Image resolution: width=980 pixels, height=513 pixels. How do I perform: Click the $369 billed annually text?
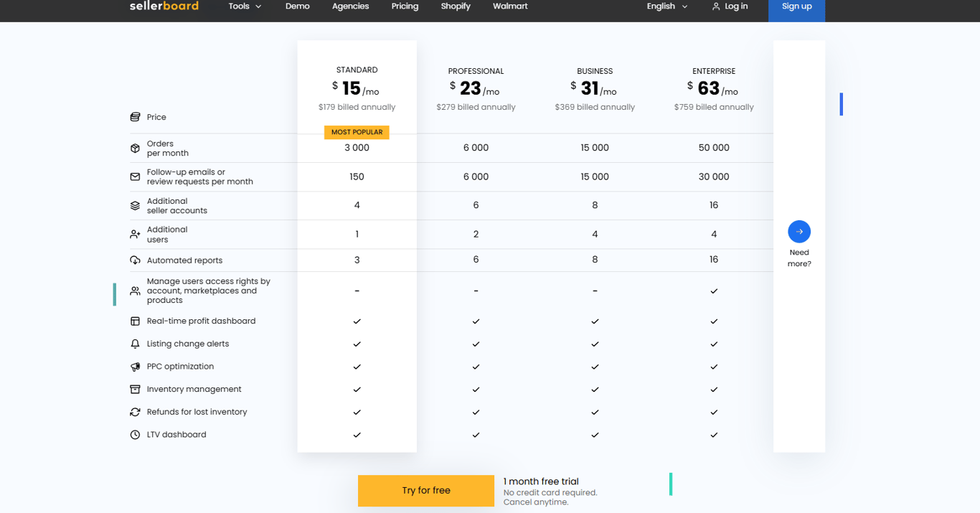click(x=595, y=108)
